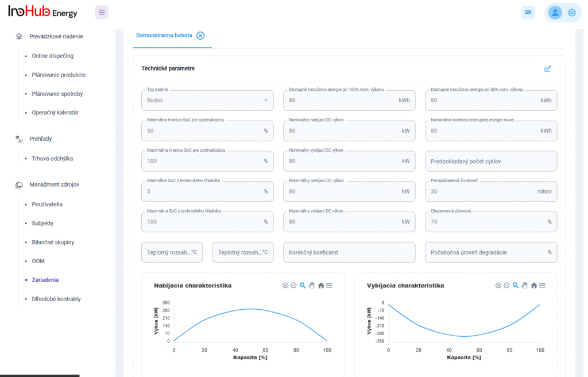Enable panning tool on Vybíjacia charakteristika chart

(x=525, y=286)
